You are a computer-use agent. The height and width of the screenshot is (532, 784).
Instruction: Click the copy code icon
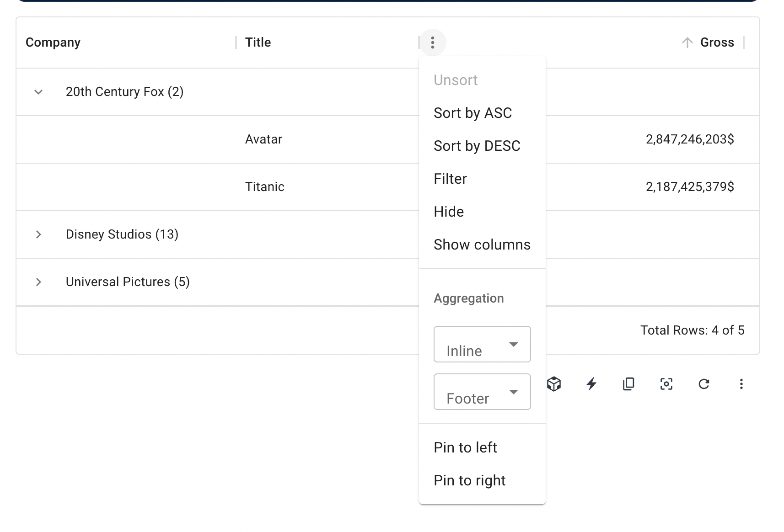tap(629, 384)
